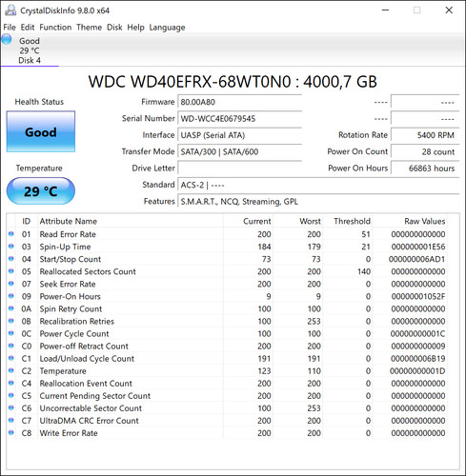Click the Raw Values column header
Image resolution: width=466 pixels, height=476 pixels.
[x=424, y=221]
